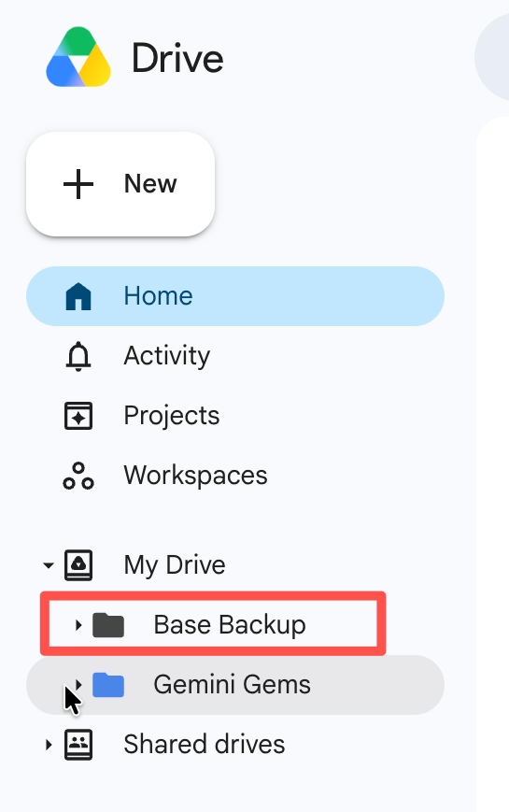The image size is (509, 812).
Task: Expand the Shared drives arrow
Action: tap(49, 745)
